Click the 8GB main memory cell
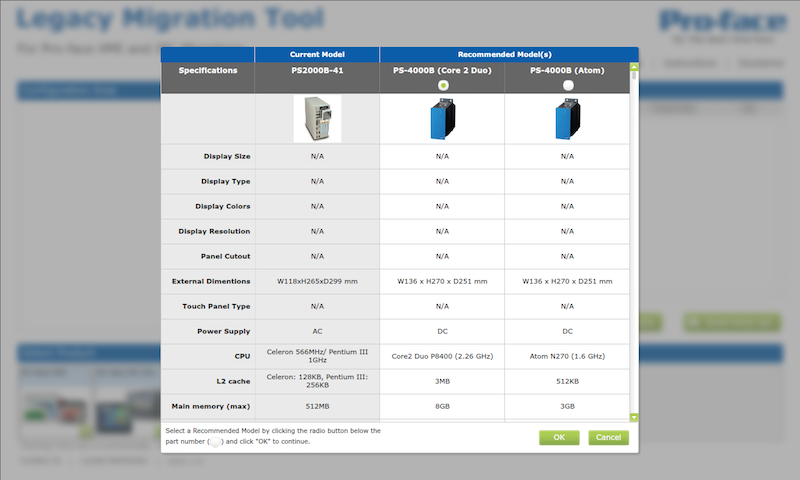 [442, 407]
